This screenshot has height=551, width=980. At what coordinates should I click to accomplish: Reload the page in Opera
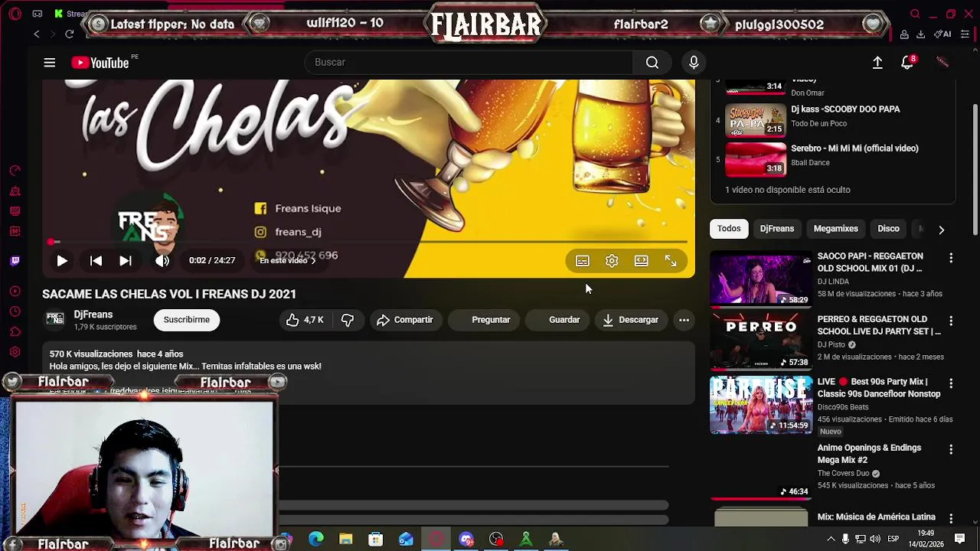pos(69,34)
